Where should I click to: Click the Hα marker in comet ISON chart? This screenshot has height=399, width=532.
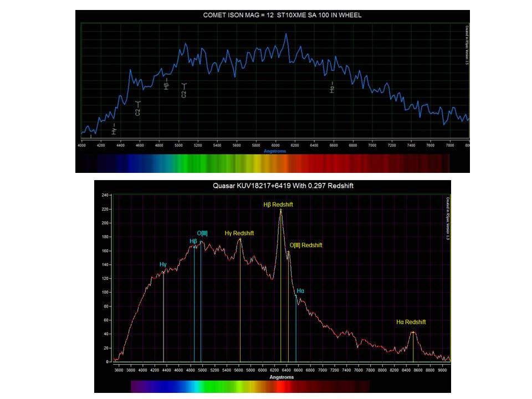[332, 89]
